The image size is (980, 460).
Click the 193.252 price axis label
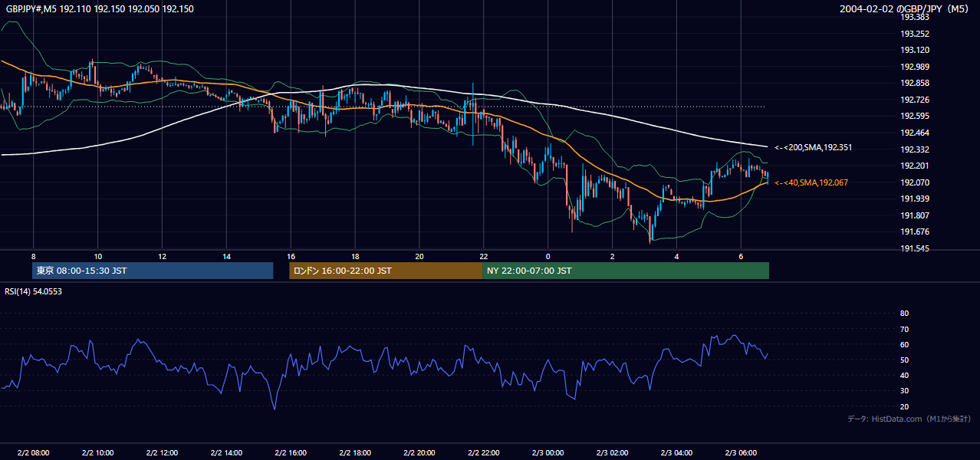(x=915, y=34)
